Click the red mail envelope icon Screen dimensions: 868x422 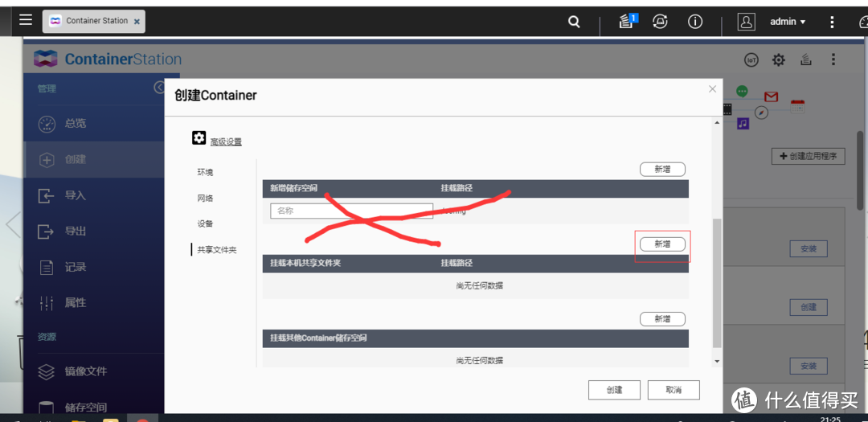(771, 97)
